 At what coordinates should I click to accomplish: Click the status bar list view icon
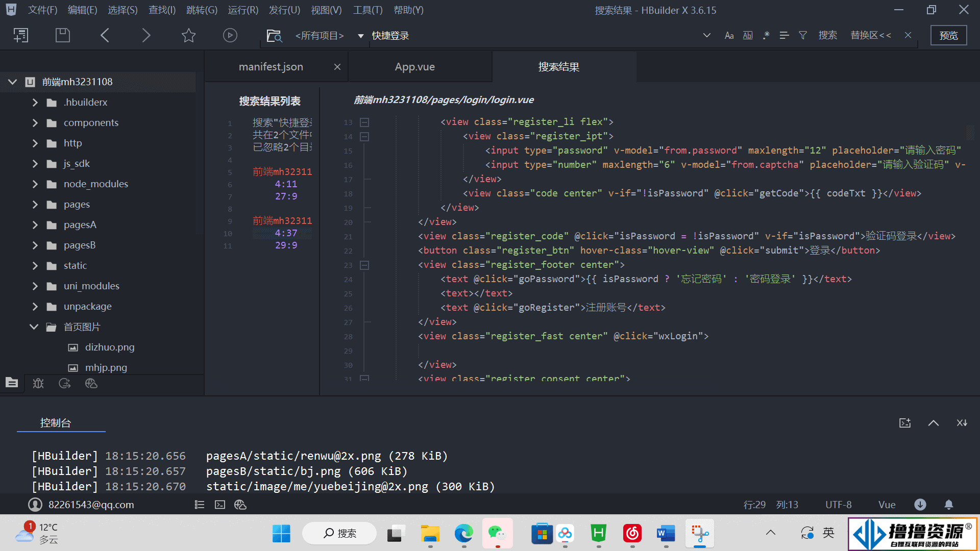coord(200,505)
